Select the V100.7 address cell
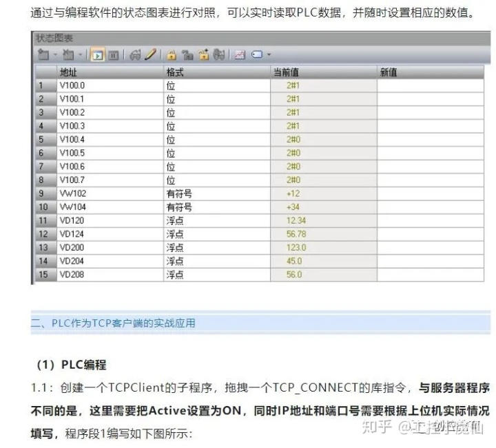This screenshot has height=448, width=496. 110,180
